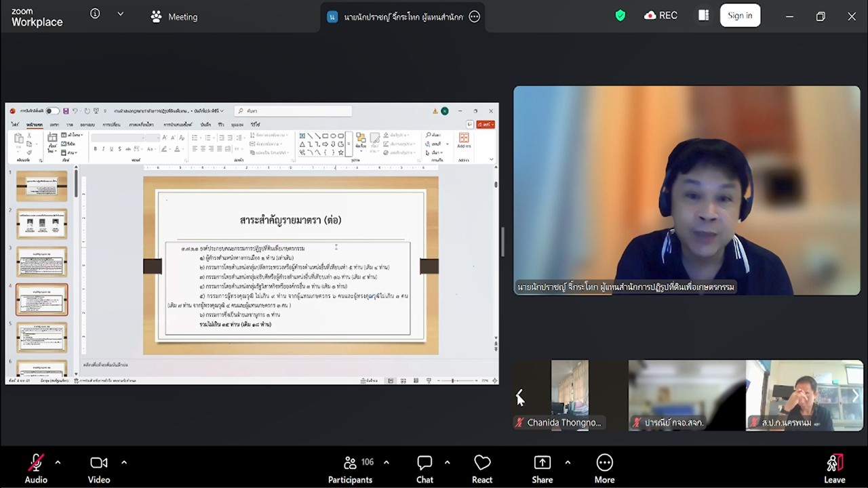
Task: Click the green encryption shield icon
Action: 620,16
